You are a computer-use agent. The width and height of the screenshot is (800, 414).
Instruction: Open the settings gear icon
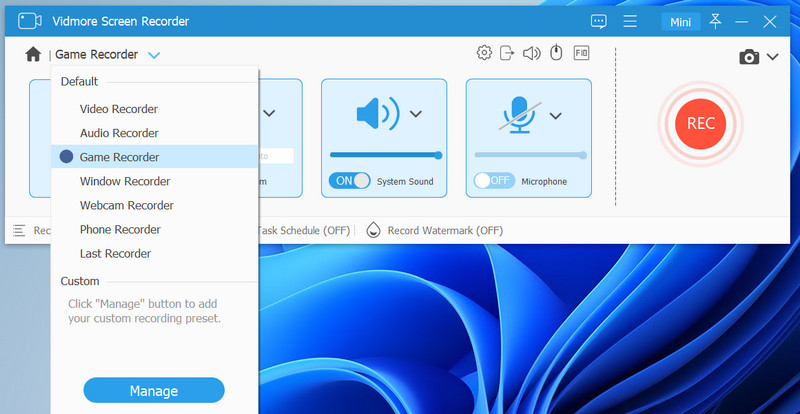[484, 53]
